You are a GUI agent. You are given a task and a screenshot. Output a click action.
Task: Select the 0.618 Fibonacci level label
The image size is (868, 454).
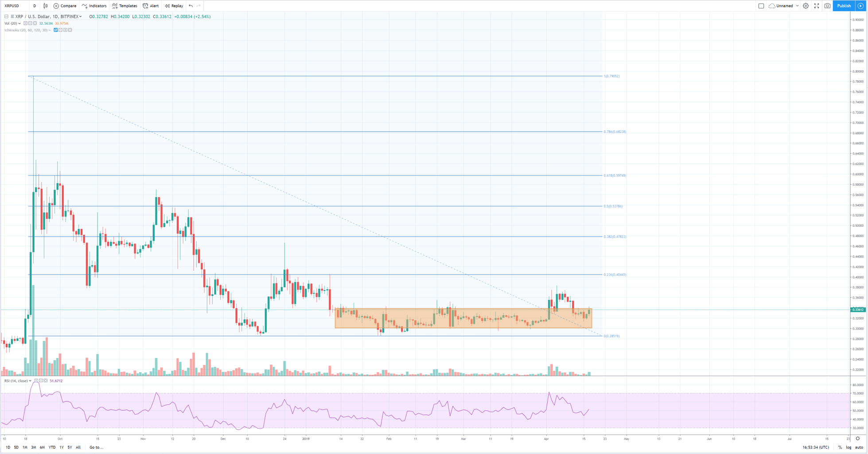click(615, 175)
